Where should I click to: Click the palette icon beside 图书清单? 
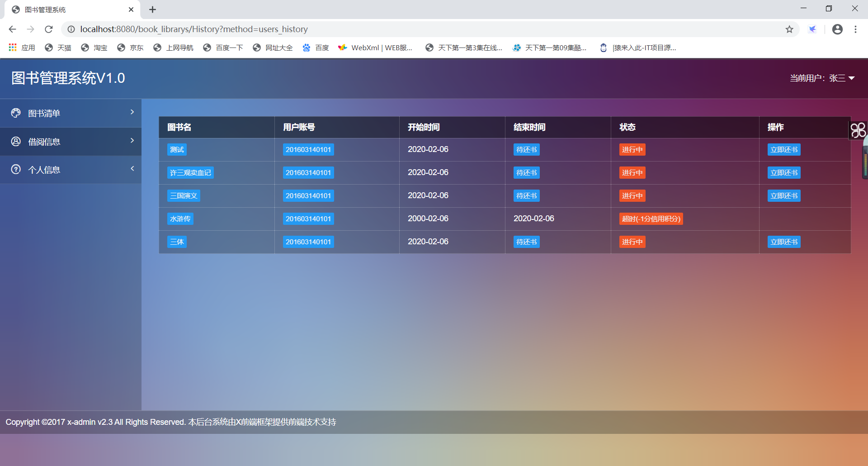point(16,113)
